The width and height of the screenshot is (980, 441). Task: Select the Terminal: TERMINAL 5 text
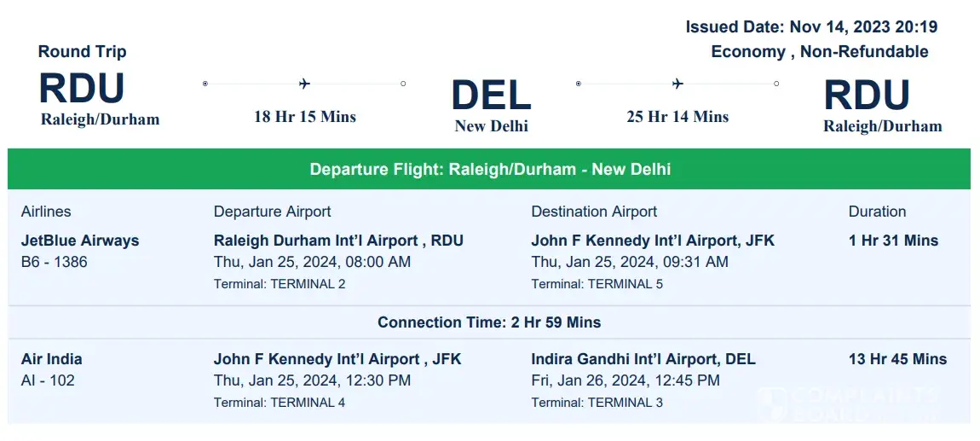(x=597, y=284)
